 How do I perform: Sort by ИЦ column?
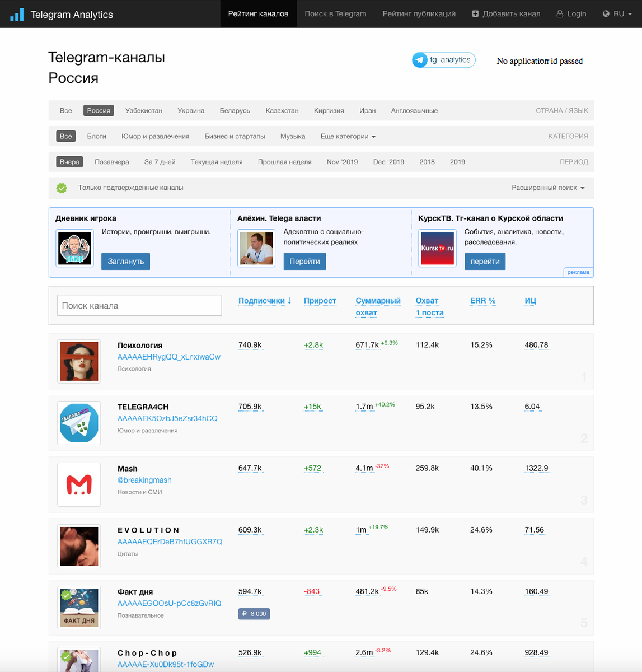tap(531, 301)
